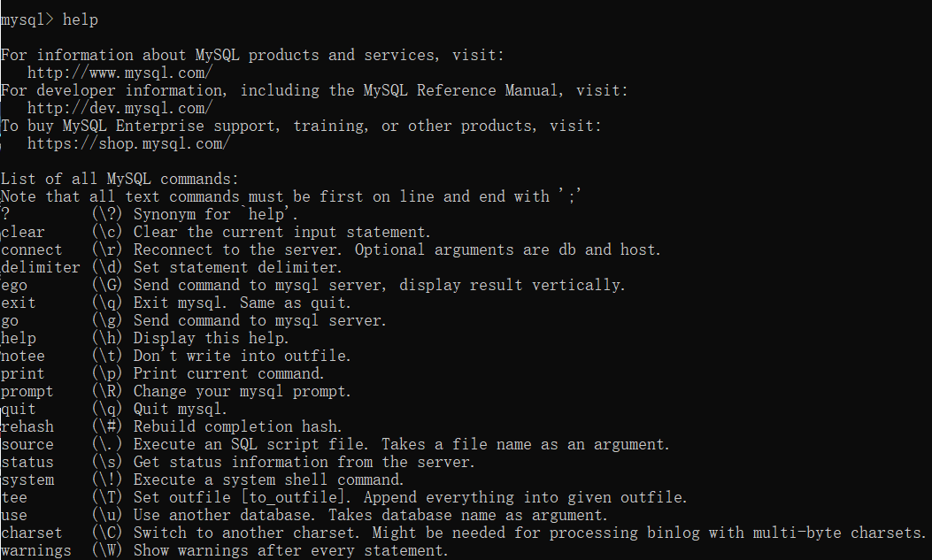
Task: Click the http://www.mysql.com/ URL
Action: [x=119, y=73]
